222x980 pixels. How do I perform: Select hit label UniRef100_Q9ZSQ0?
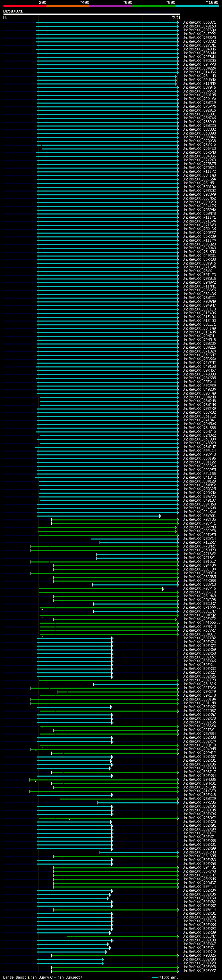[199, 30]
